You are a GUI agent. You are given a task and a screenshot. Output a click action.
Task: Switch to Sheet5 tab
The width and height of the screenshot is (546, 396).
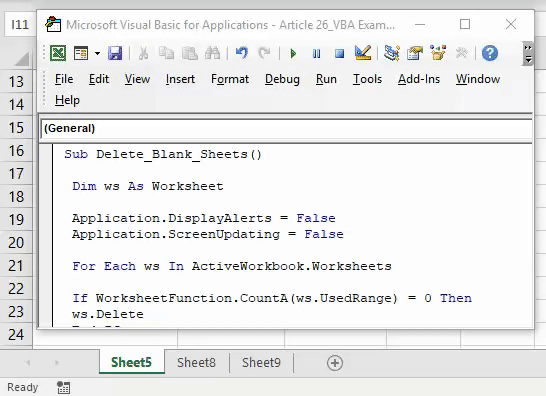[131, 363]
